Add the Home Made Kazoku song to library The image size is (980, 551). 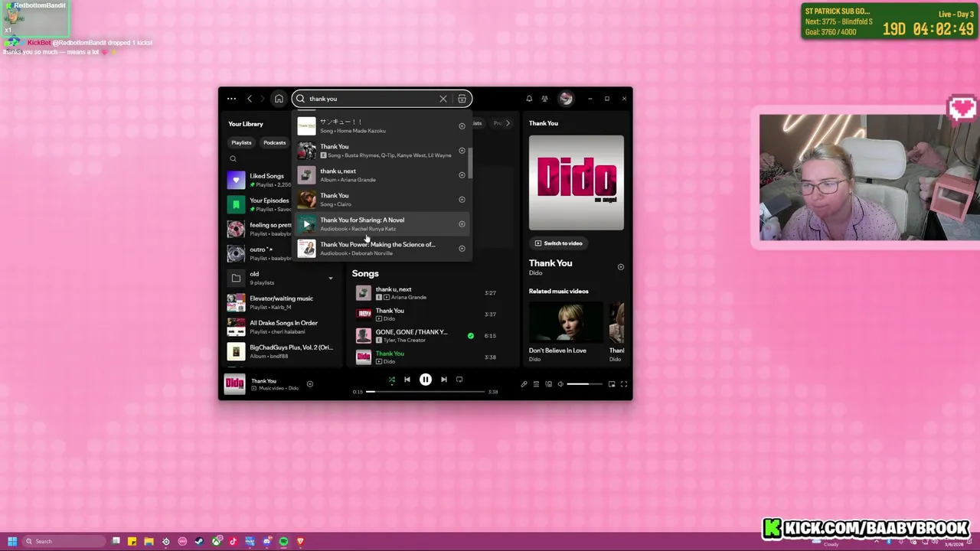pyautogui.click(x=462, y=126)
